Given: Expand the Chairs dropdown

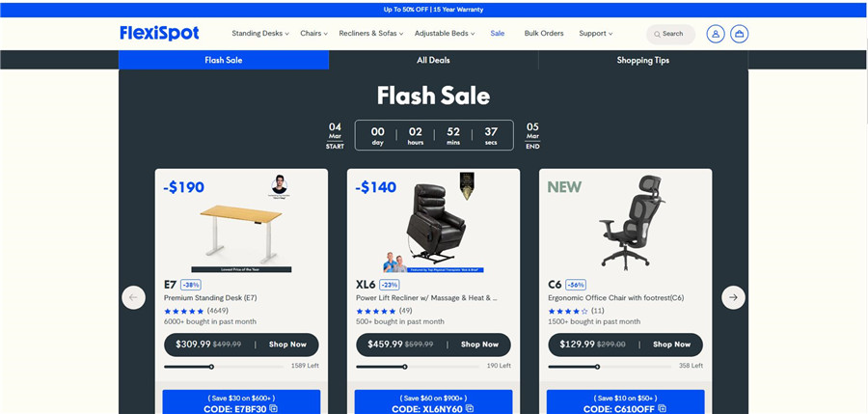Looking at the screenshot, I should pos(313,33).
